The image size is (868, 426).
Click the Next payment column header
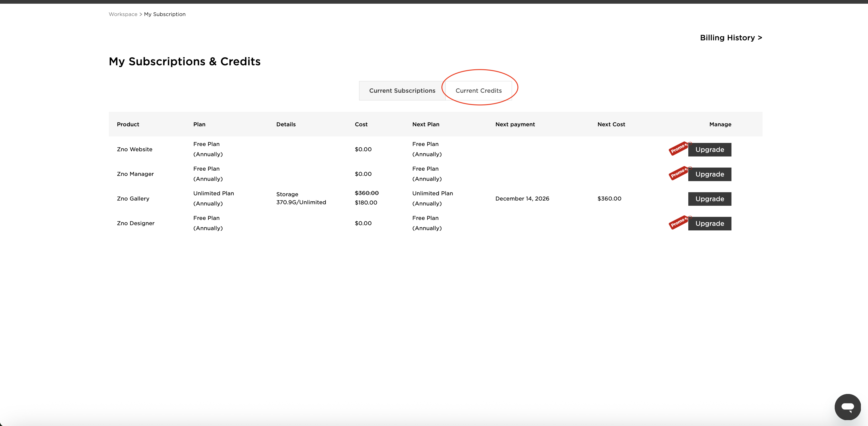point(515,124)
